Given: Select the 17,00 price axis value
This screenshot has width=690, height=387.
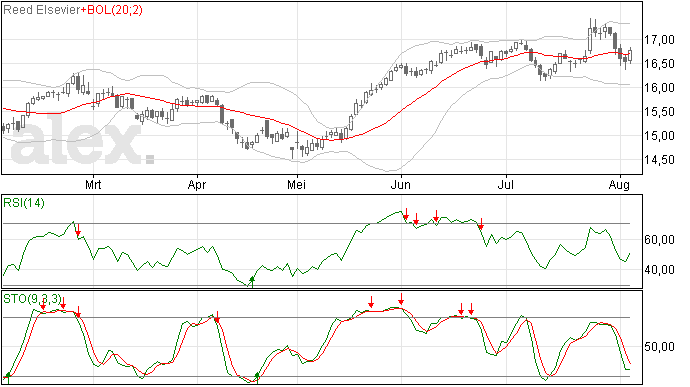Looking at the screenshot, I should coord(659,40).
